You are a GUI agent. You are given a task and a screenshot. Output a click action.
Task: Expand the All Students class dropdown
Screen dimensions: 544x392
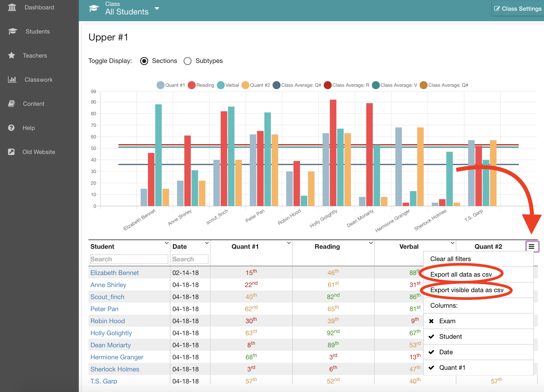(157, 9)
